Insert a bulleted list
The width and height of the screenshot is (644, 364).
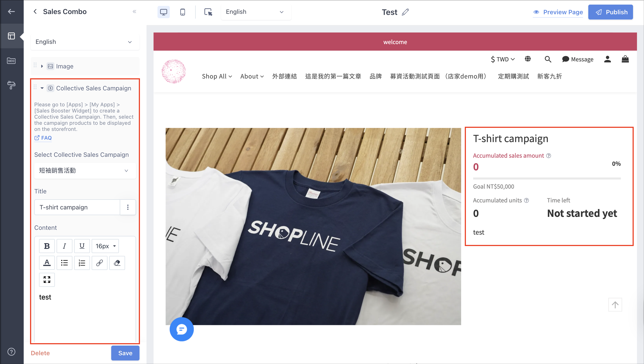64,263
